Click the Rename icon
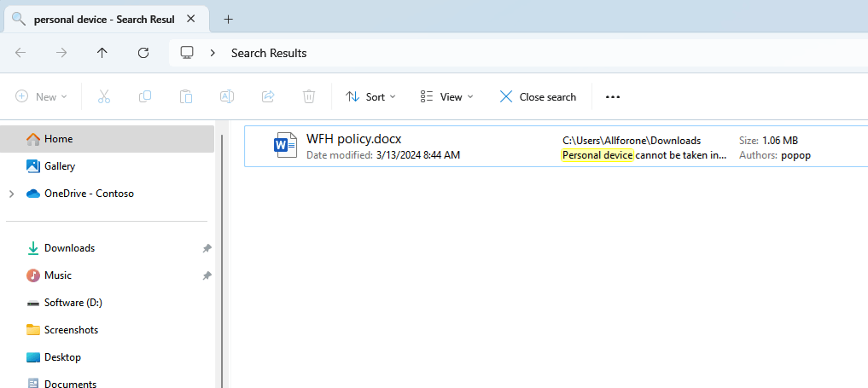Image resolution: width=868 pixels, height=388 pixels. pyautogui.click(x=227, y=96)
